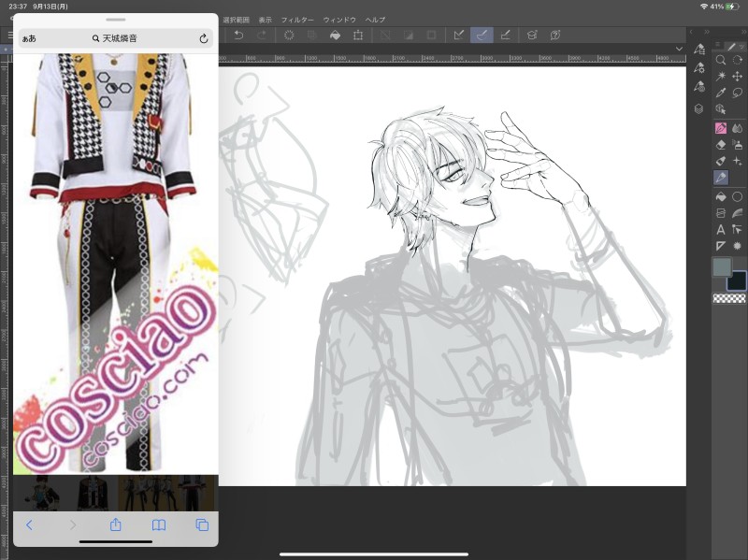The height and width of the screenshot is (560, 748).
Task: Select the Auto select magic wand
Action: click(721, 77)
